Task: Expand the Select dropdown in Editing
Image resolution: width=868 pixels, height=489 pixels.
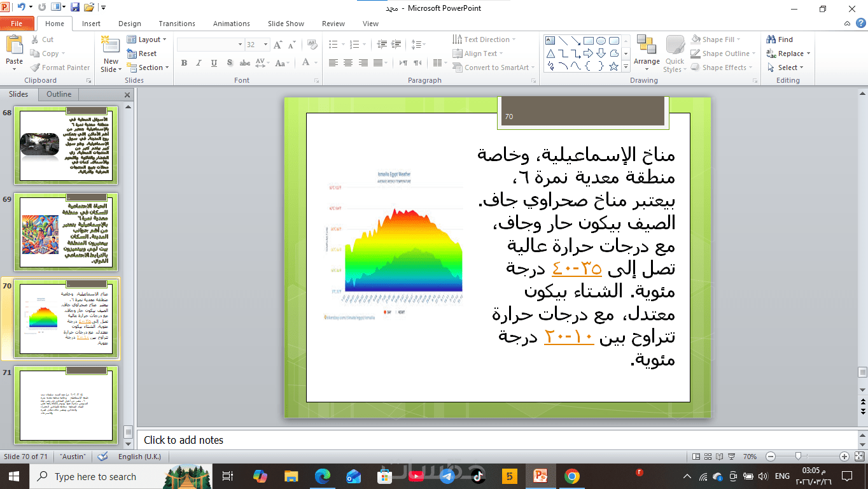Action: tap(785, 67)
